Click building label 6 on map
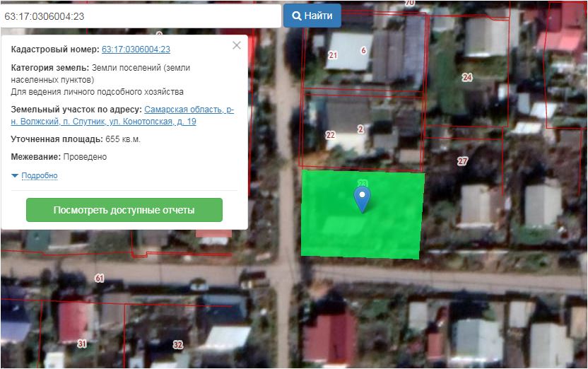Screen dimensions: 588x369 (x=363, y=50)
